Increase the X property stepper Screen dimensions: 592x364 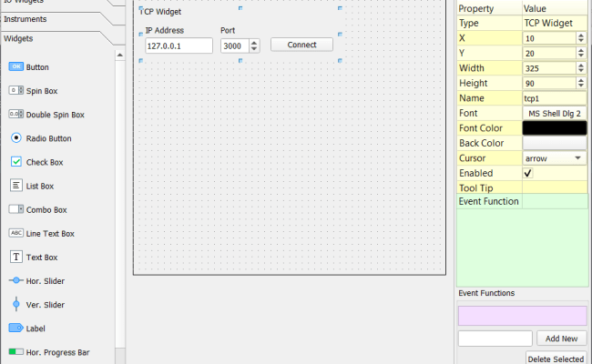(x=581, y=35)
